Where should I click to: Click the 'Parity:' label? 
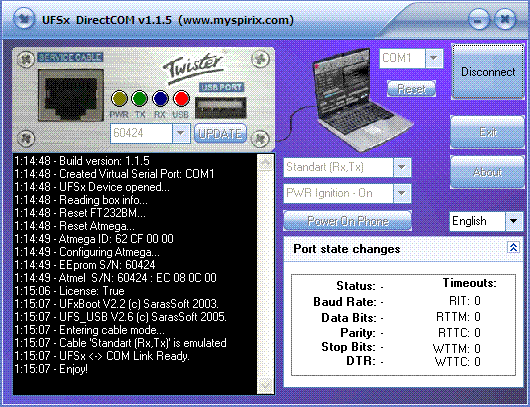click(358, 333)
